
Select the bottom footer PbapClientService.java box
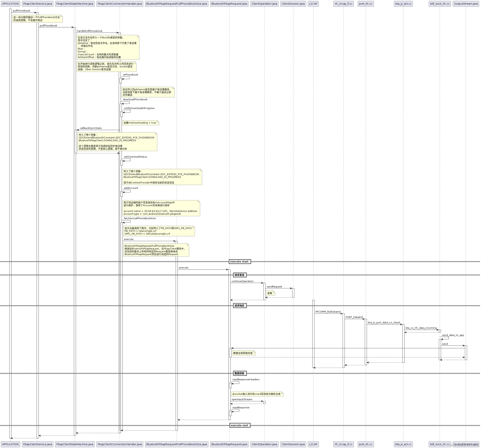pos(37,444)
